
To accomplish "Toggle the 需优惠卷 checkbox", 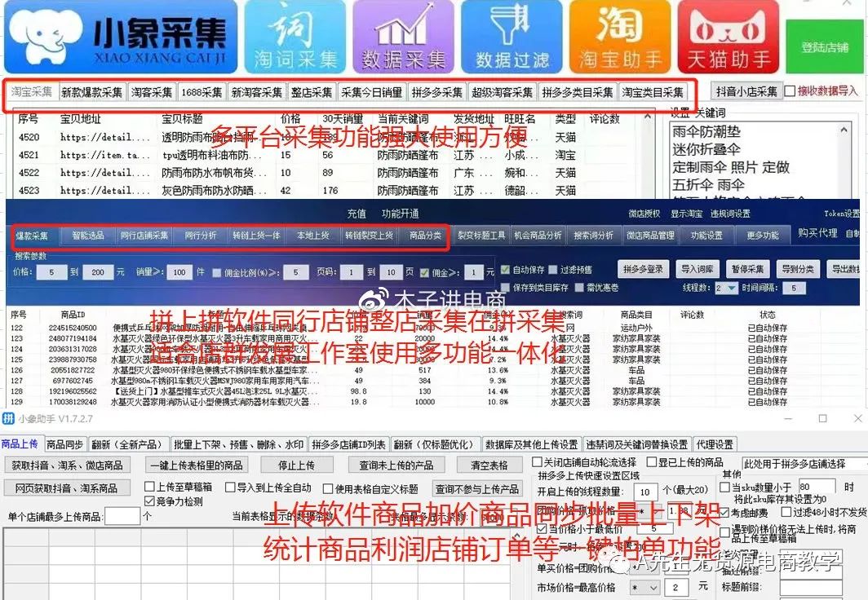I will 579,288.
